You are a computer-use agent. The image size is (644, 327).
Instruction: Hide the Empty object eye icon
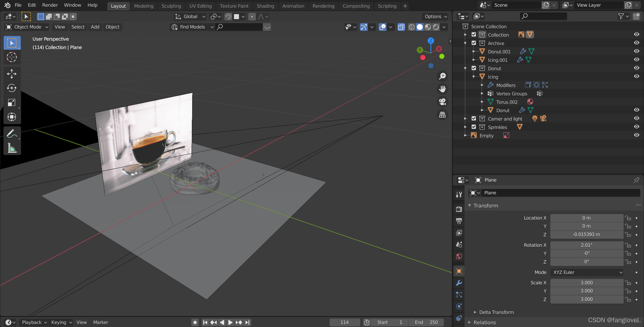click(636, 135)
